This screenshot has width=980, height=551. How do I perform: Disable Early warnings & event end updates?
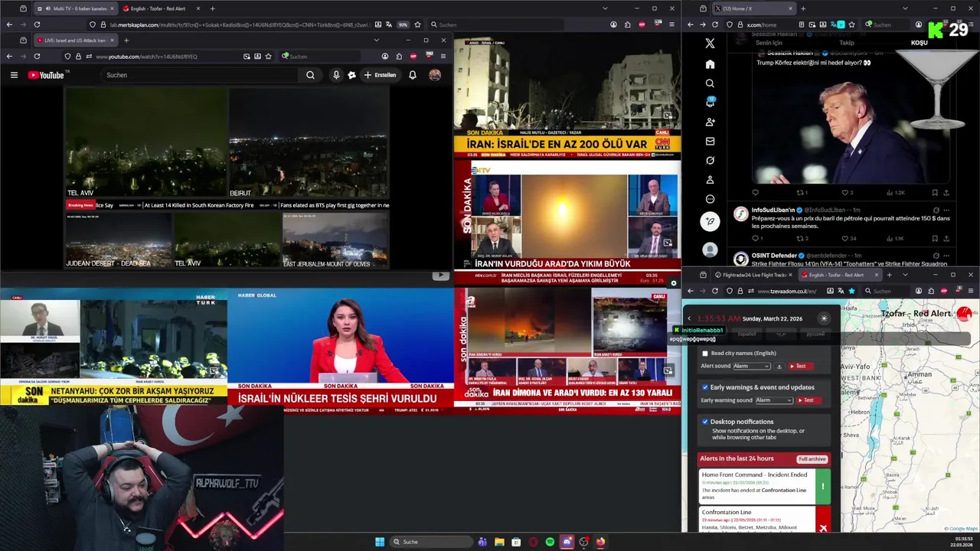click(x=705, y=387)
